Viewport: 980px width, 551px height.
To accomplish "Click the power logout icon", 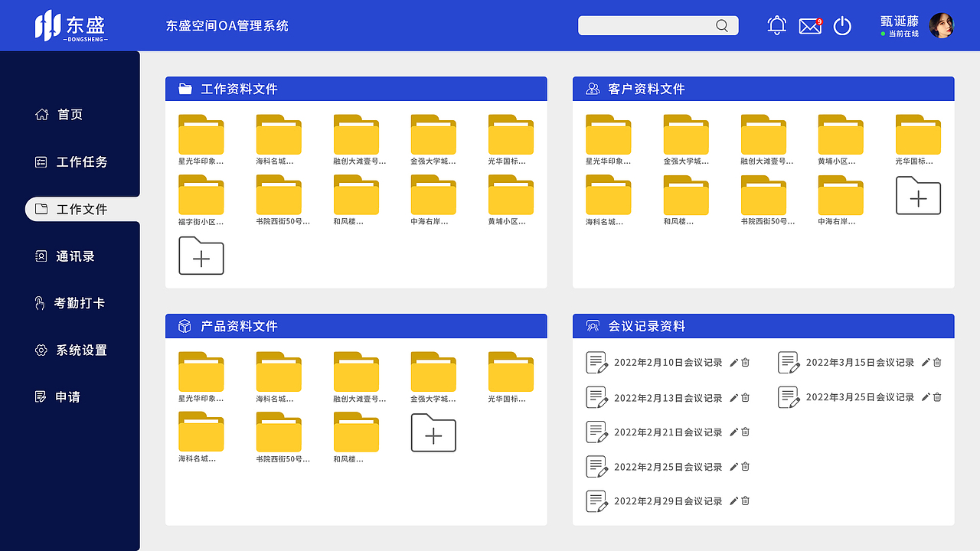I will click(842, 26).
